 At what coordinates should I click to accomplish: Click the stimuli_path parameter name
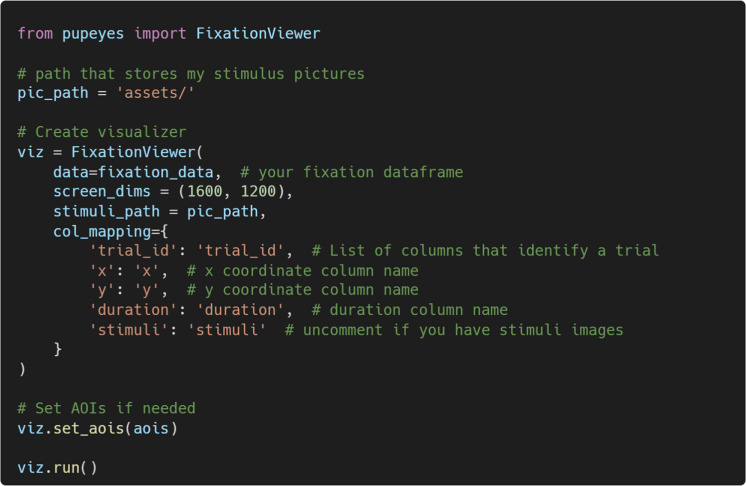coord(106,212)
